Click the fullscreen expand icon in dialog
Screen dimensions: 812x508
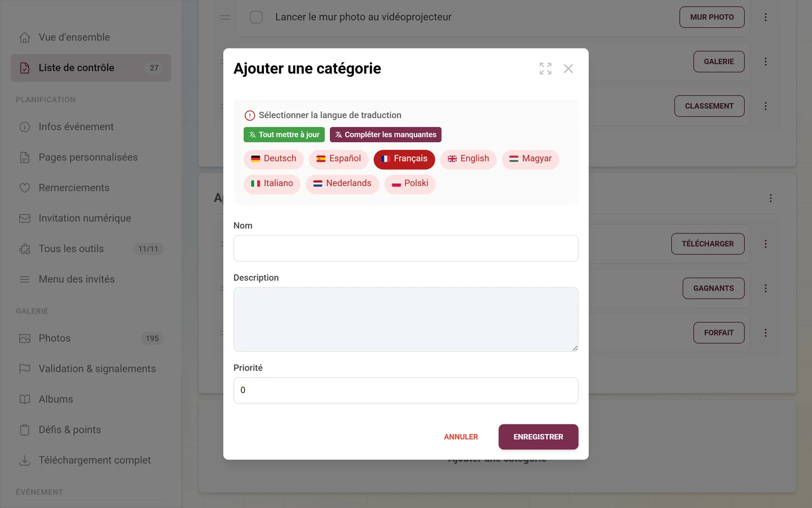coord(545,69)
